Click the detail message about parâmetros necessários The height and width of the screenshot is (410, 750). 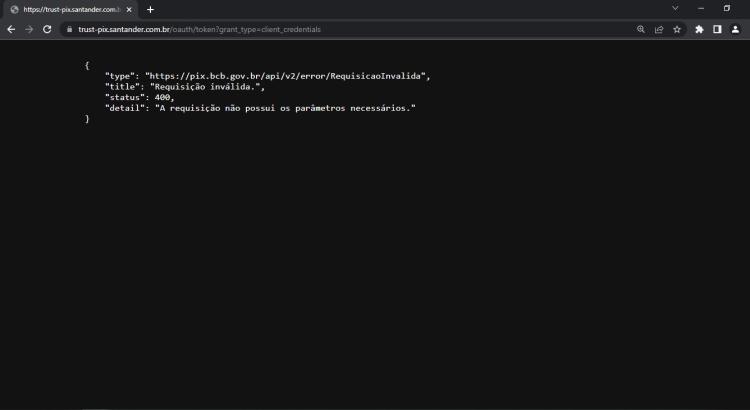point(285,108)
